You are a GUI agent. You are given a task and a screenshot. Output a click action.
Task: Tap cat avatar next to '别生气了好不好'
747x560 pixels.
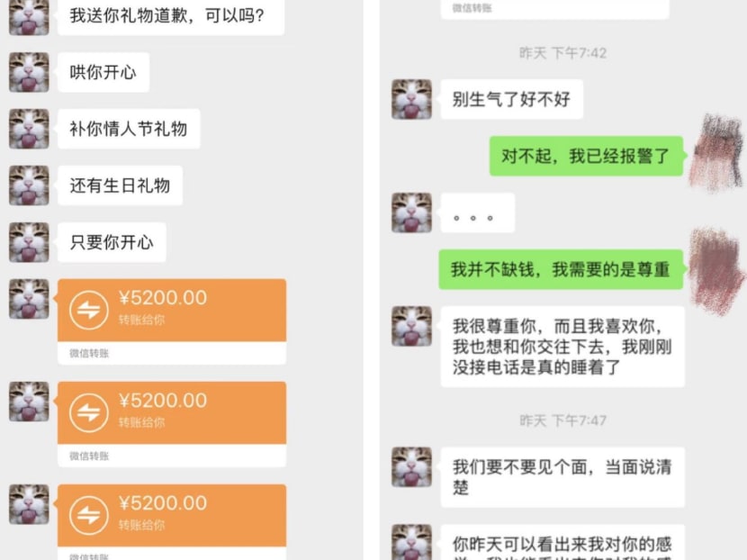[x=411, y=99]
